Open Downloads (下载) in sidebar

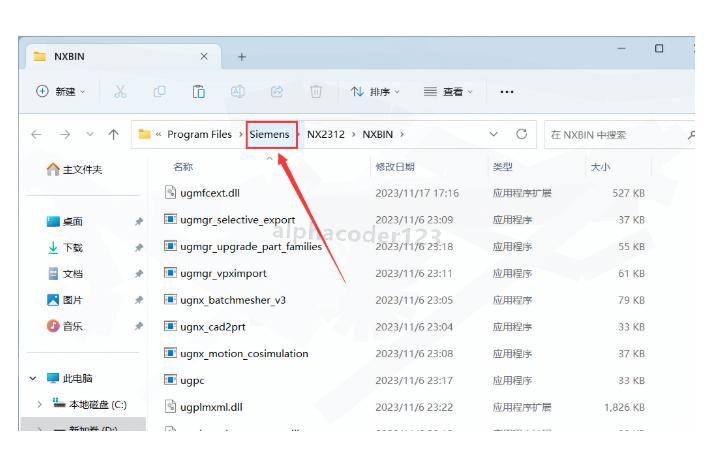pos(65,247)
